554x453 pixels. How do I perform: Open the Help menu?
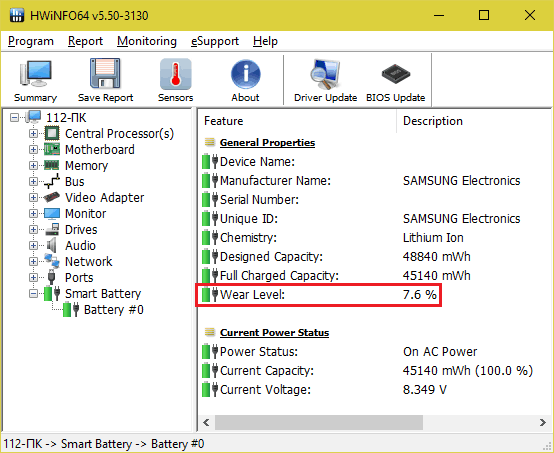(x=265, y=41)
